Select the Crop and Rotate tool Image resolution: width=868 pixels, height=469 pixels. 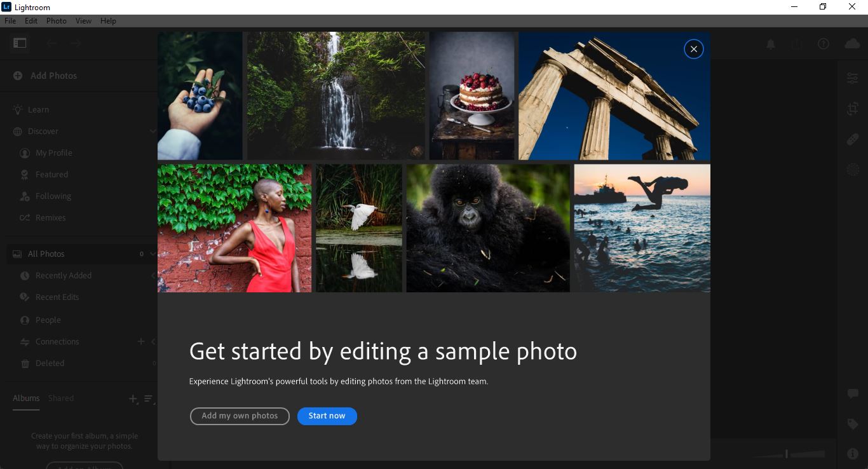pos(852,109)
